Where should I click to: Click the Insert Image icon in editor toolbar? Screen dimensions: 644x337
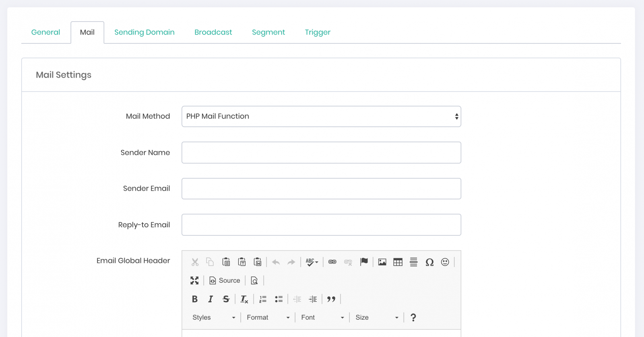[x=382, y=262]
